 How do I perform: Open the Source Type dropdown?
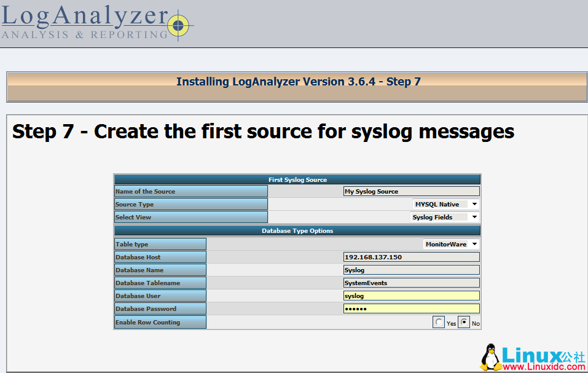(445, 204)
